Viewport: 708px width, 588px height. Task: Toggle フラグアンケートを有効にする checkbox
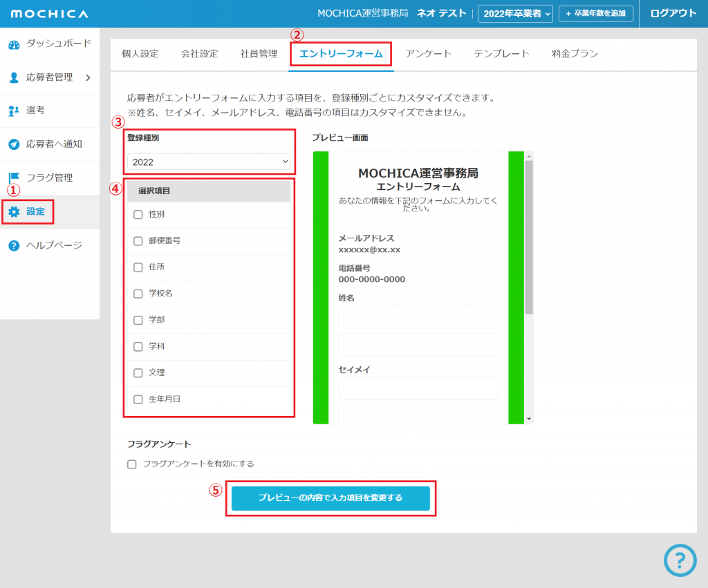click(x=132, y=464)
